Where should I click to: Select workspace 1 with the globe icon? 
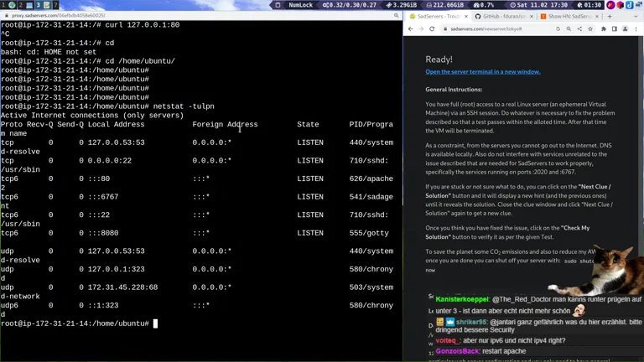(8, 5)
